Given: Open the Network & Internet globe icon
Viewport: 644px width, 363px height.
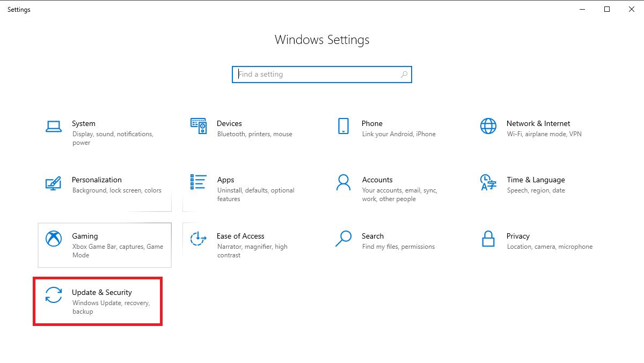Looking at the screenshot, I should click(488, 127).
